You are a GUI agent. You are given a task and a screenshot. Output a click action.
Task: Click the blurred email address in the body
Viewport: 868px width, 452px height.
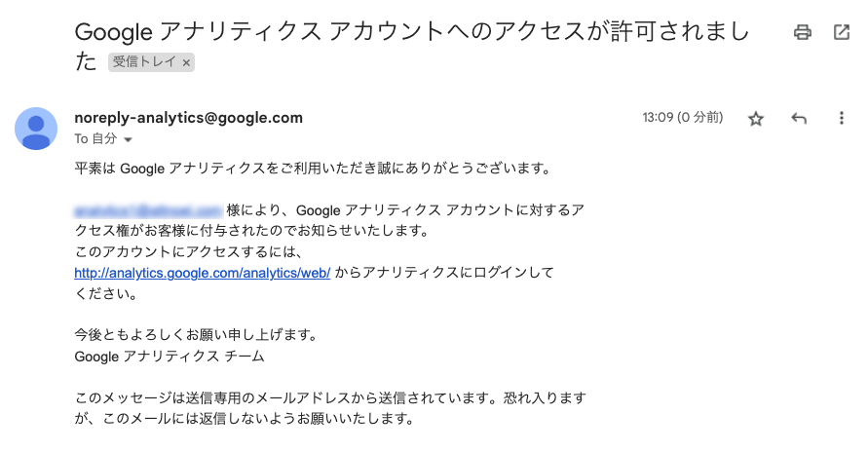click(x=148, y=210)
